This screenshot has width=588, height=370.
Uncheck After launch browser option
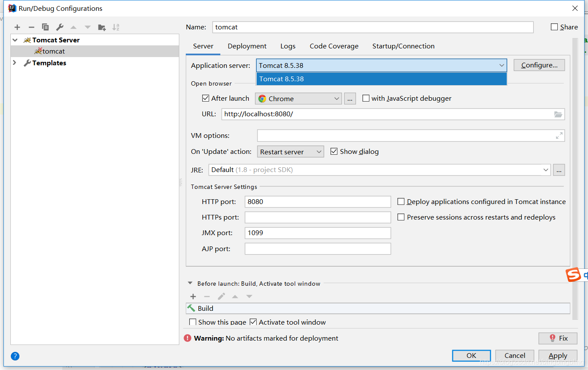point(206,98)
